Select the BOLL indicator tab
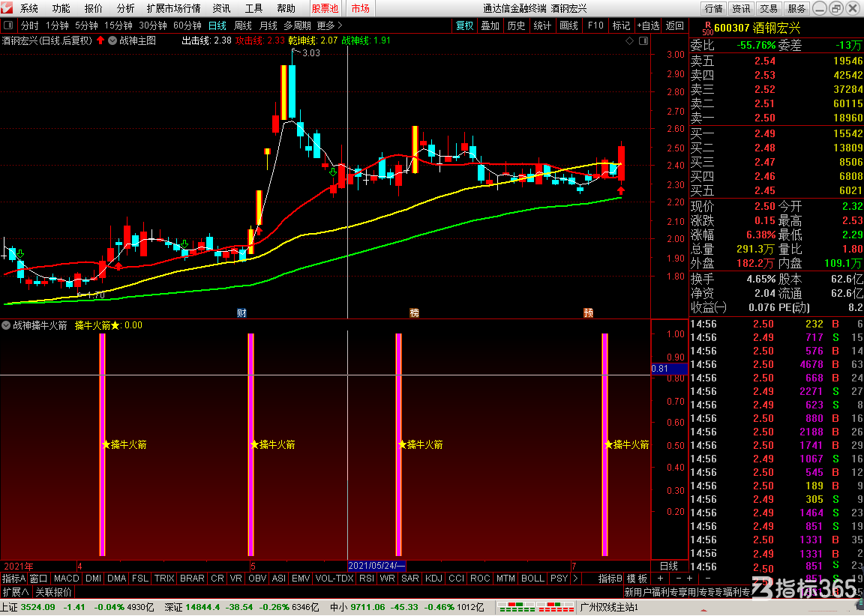 pyautogui.click(x=532, y=579)
